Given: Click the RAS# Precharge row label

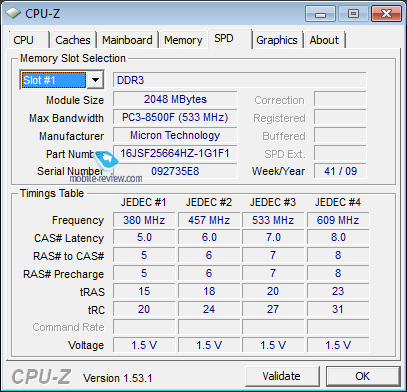Looking at the screenshot, I should coord(64,274).
